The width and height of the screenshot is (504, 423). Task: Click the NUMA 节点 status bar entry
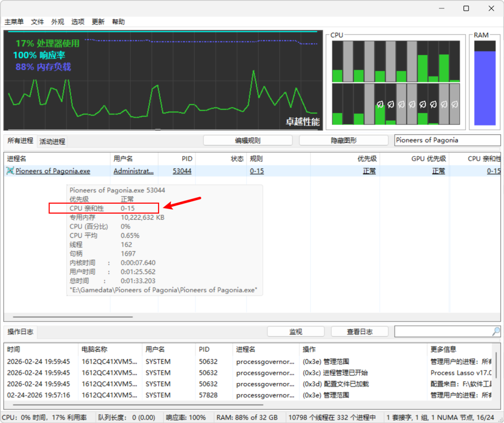[x=441, y=417]
